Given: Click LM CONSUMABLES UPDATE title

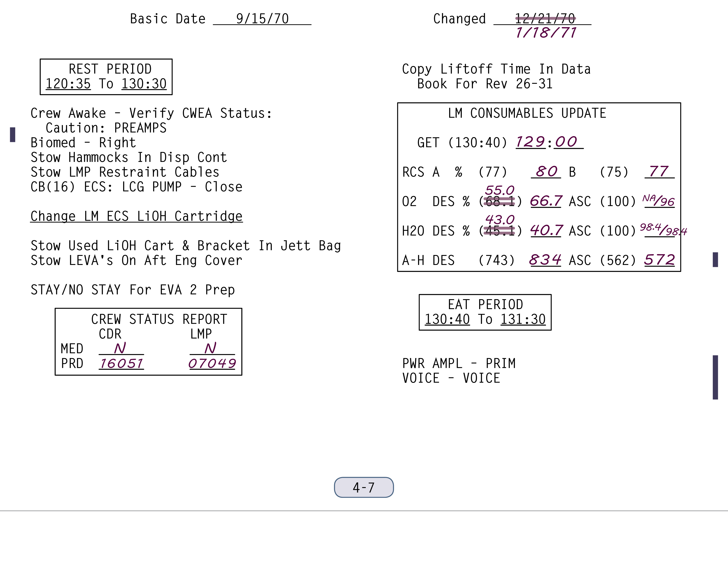Looking at the screenshot, I should pyautogui.click(x=527, y=113).
